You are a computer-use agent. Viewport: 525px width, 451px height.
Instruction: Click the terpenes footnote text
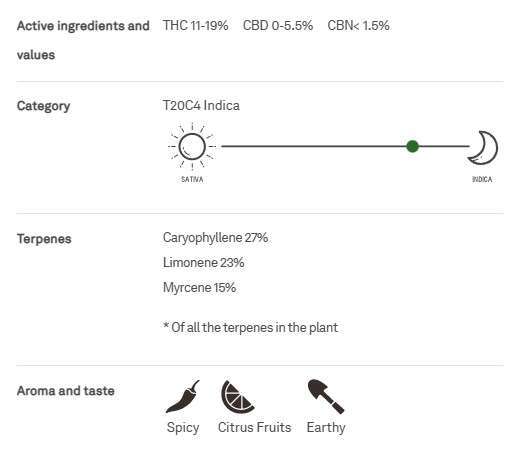(x=250, y=327)
